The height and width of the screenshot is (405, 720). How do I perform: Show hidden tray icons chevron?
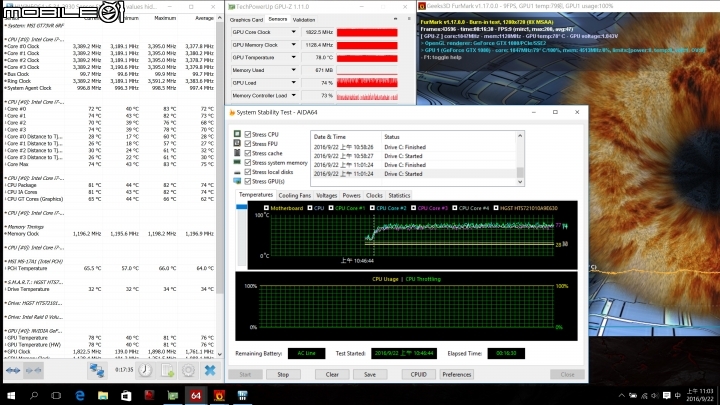pos(621,395)
